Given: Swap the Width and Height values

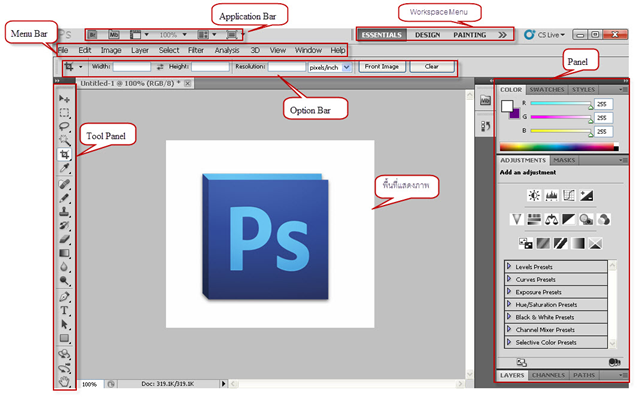Looking at the screenshot, I should click(160, 67).
